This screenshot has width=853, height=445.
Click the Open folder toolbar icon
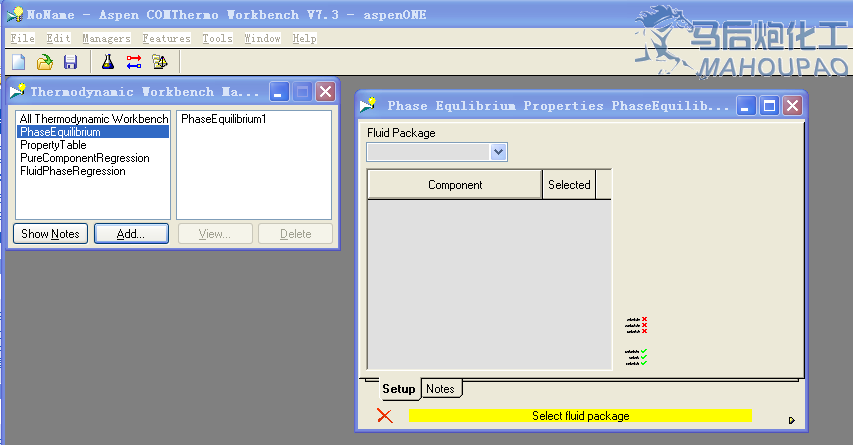(x=45, y=62)
